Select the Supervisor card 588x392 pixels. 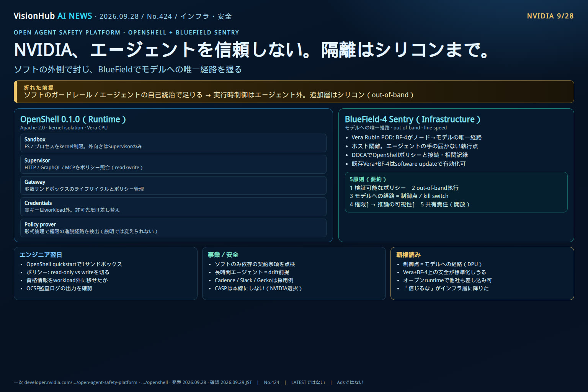click(173, 164)
